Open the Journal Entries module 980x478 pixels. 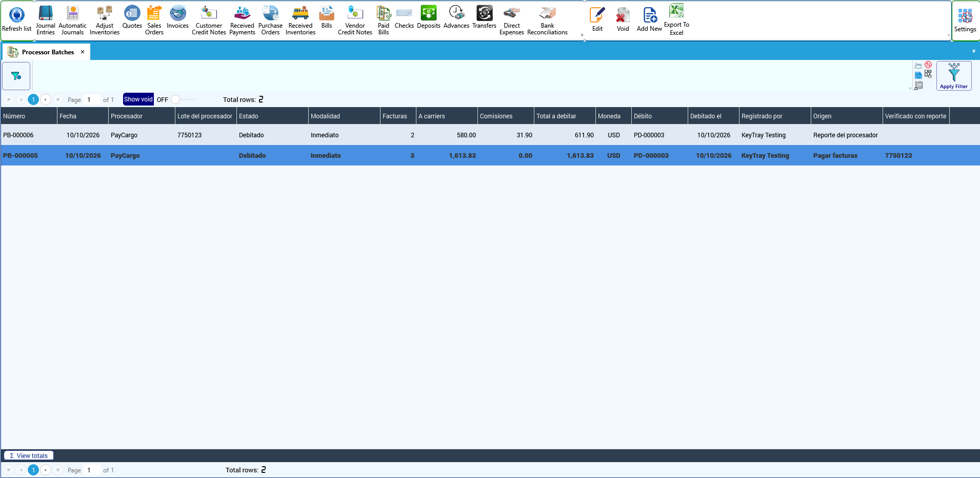click(x=45, y=20)
